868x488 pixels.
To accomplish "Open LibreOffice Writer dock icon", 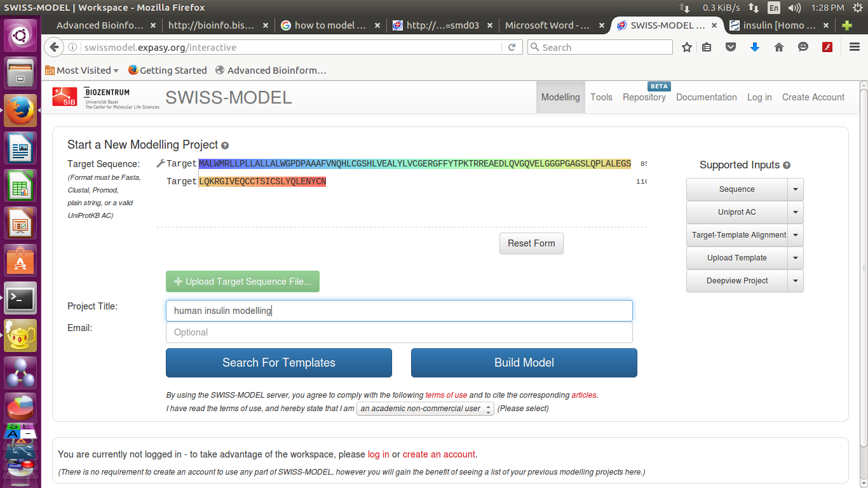I will click(x=20, y=149).
